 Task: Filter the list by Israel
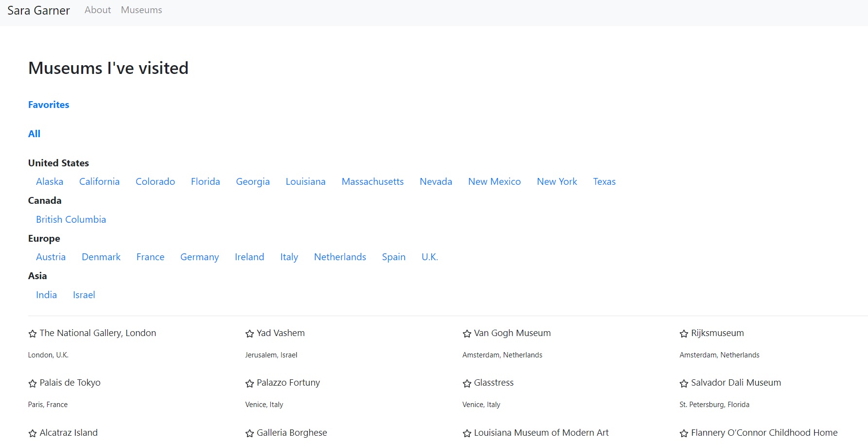pos(84,295)
